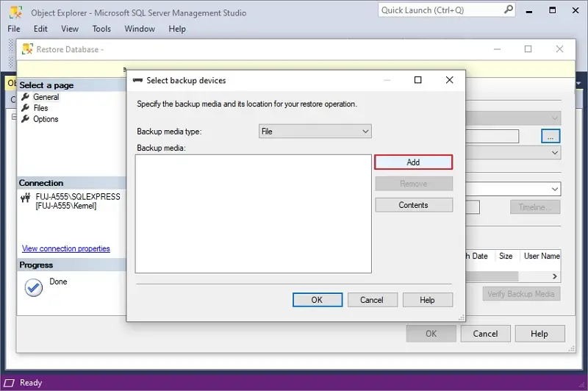Open the Window menu

[140, 29]
